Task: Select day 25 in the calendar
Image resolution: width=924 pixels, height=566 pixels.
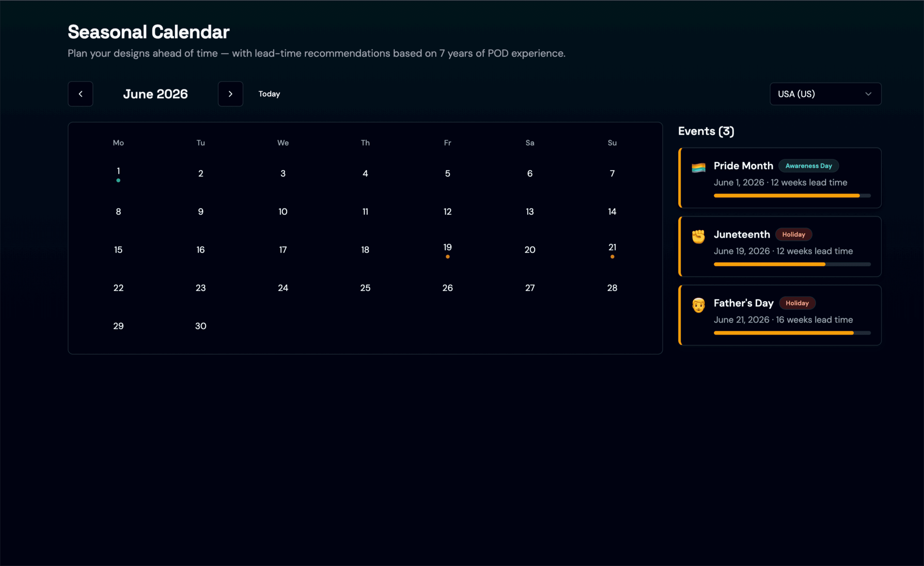Action: pos(365,288)
